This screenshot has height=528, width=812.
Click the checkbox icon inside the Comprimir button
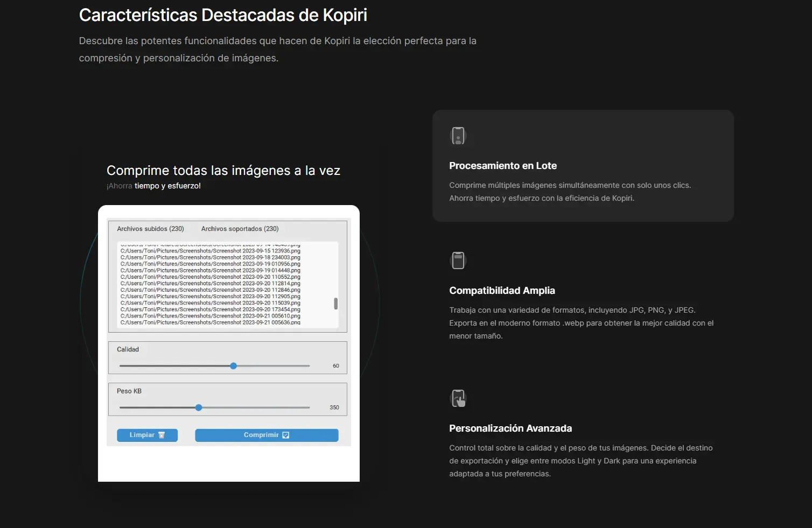(286, 435)
